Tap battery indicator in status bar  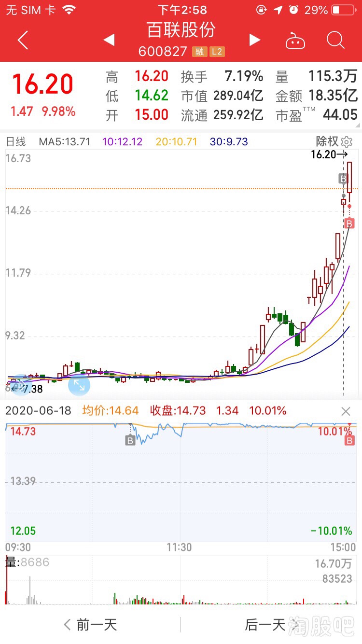point(343,10)
